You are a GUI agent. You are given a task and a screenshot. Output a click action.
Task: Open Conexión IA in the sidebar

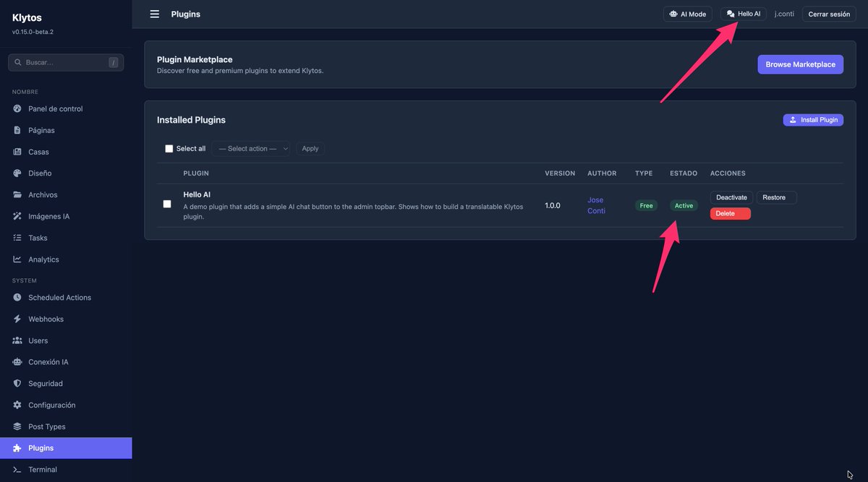tap(66, 362)
